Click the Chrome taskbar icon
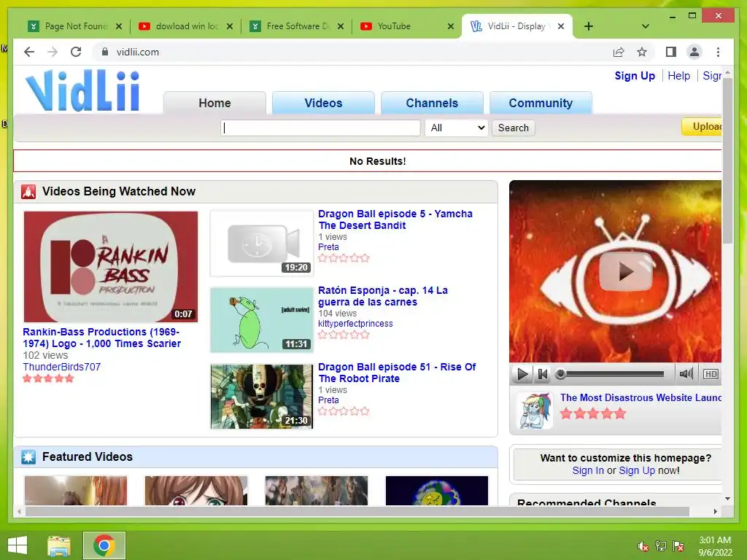This screenshot has width=747, height=560. (104, 545)
